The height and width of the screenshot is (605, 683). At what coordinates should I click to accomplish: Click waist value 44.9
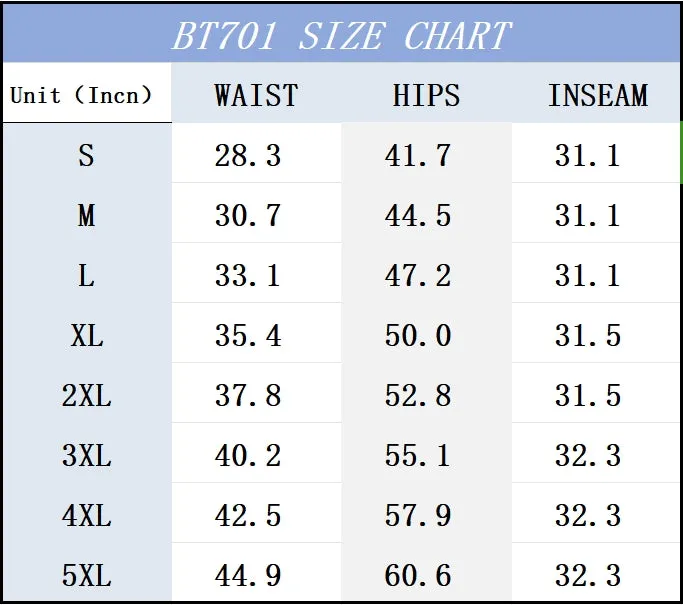(248, 575)
